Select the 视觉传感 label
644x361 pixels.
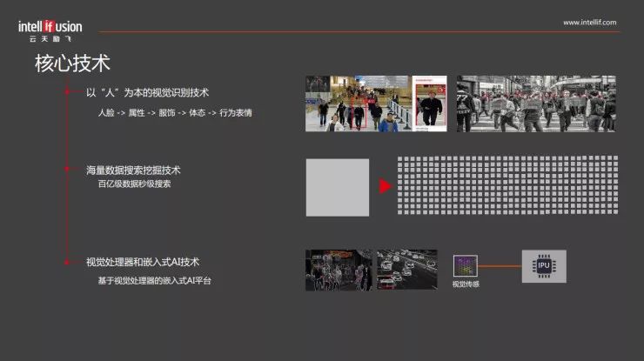pos(466,284)
